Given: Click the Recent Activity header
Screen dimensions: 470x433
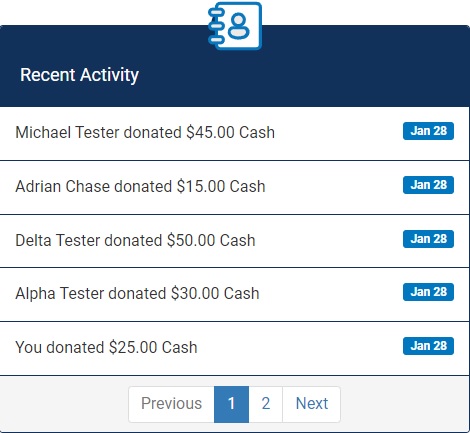Looking at the screenshot, I should pyautogui.click(x=79, y=75).
